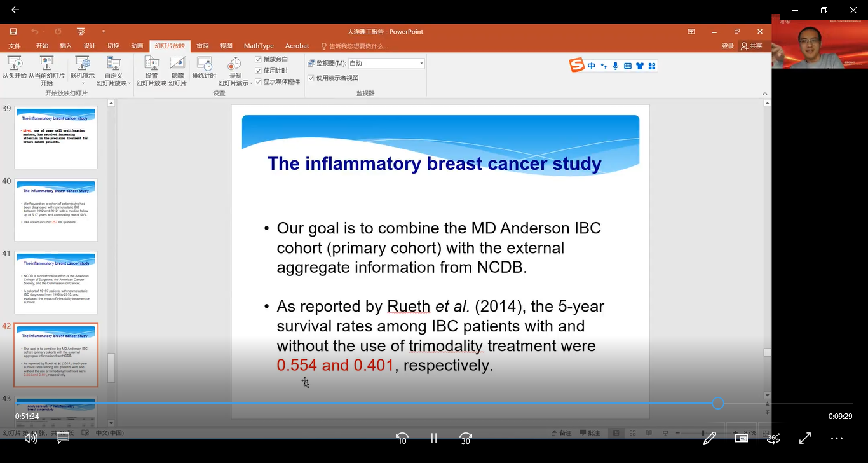The width and height of the screenshot is (868, 463).
Task: Open the 文件 File tab
Action: pos(15,46)
